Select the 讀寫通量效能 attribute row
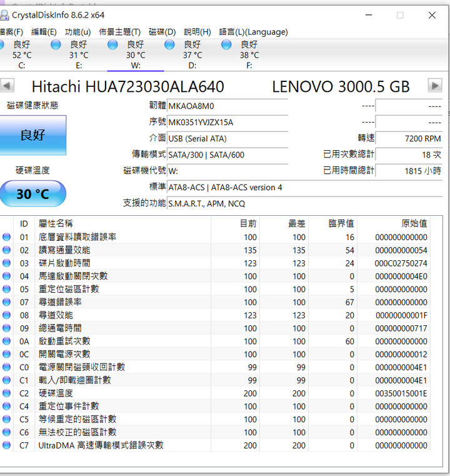 pyautogui.click(x=215, y=250)
